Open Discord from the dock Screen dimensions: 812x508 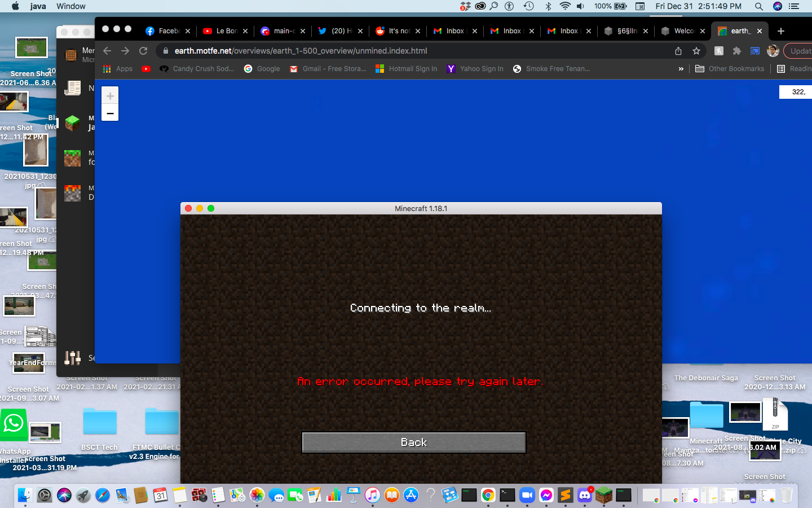pyautogui.click(x=585, y=495)
